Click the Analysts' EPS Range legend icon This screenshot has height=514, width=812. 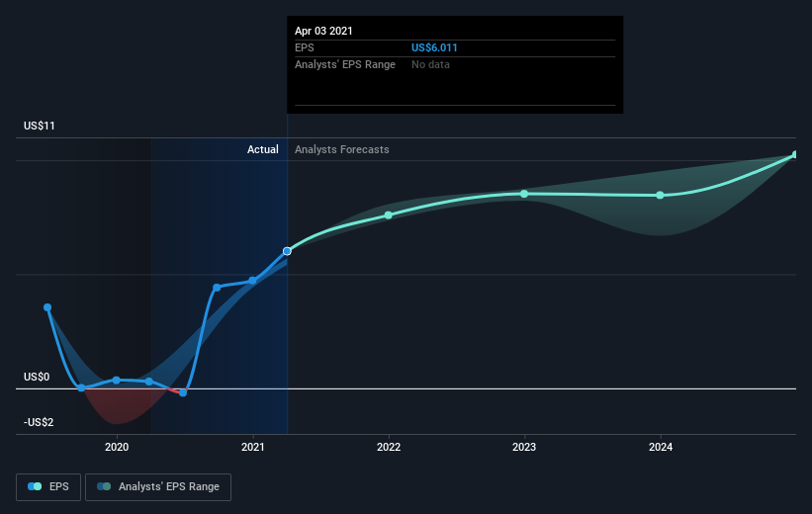[x=104, y=486]
